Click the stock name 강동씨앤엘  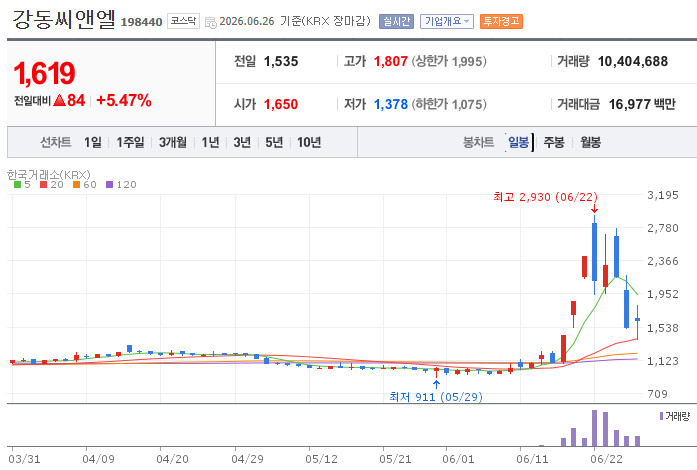pos(64,19)
